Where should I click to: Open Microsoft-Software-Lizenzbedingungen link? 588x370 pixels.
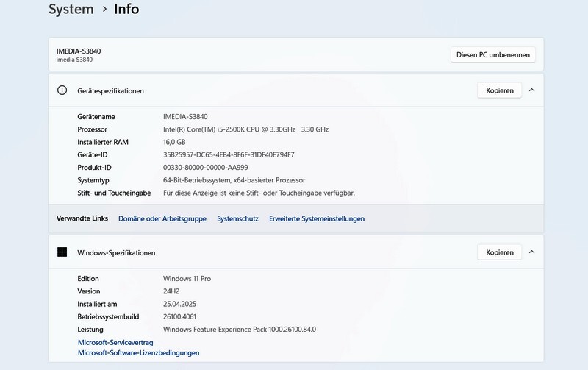click(x=139, y=353)
